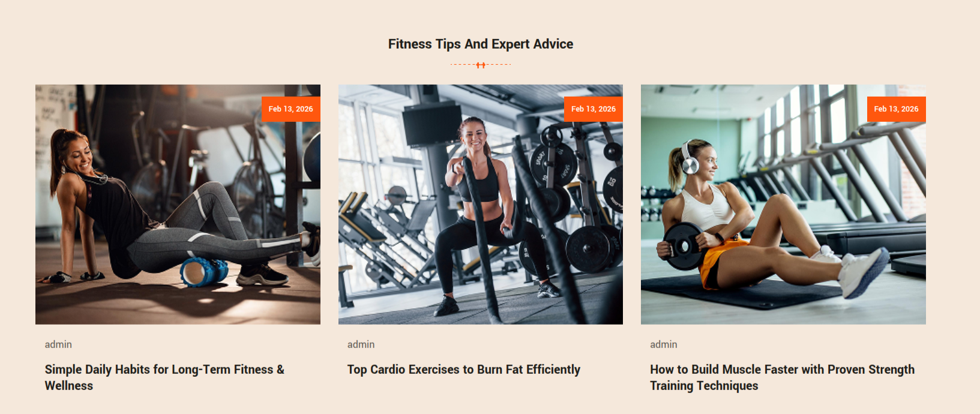Click the date badge on the muscle building post
Screen dimensions: 980x414
point(896,109)
